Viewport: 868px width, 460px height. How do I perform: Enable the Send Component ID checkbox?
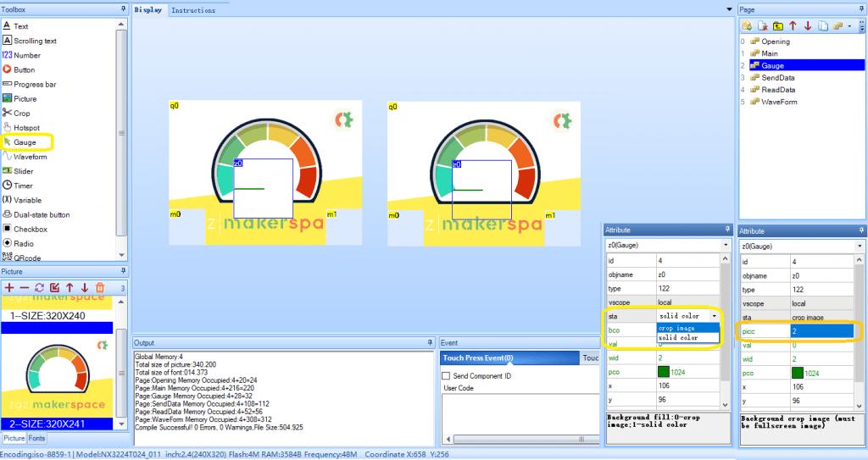point(447,375)
